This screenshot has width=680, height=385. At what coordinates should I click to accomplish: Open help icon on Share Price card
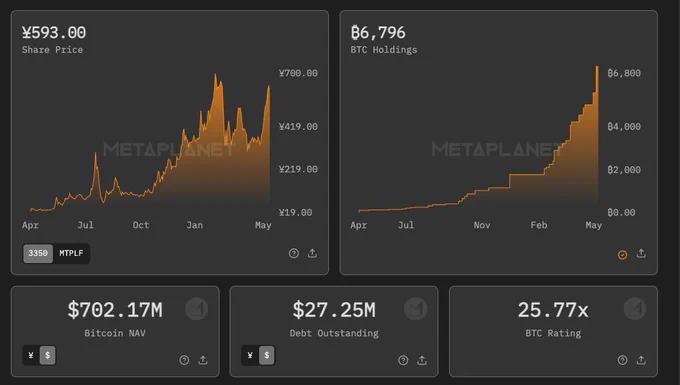tap(294, 254)
